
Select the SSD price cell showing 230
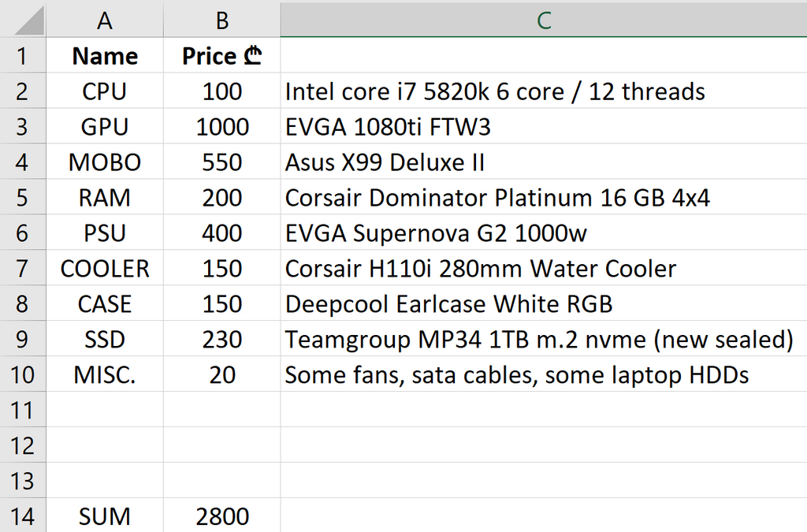coord(222,340)
